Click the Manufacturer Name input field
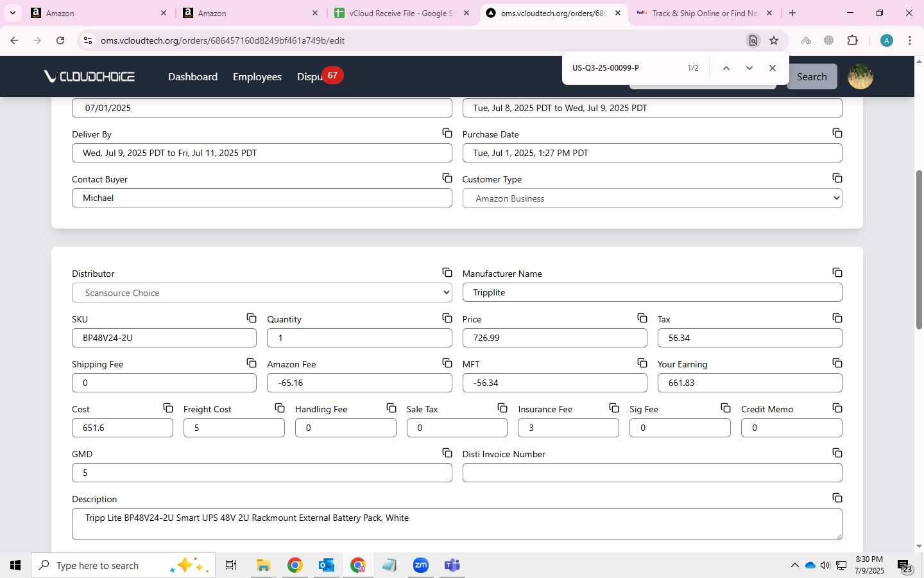This screenshot has height=578, width=924. [x=652, y=292]
